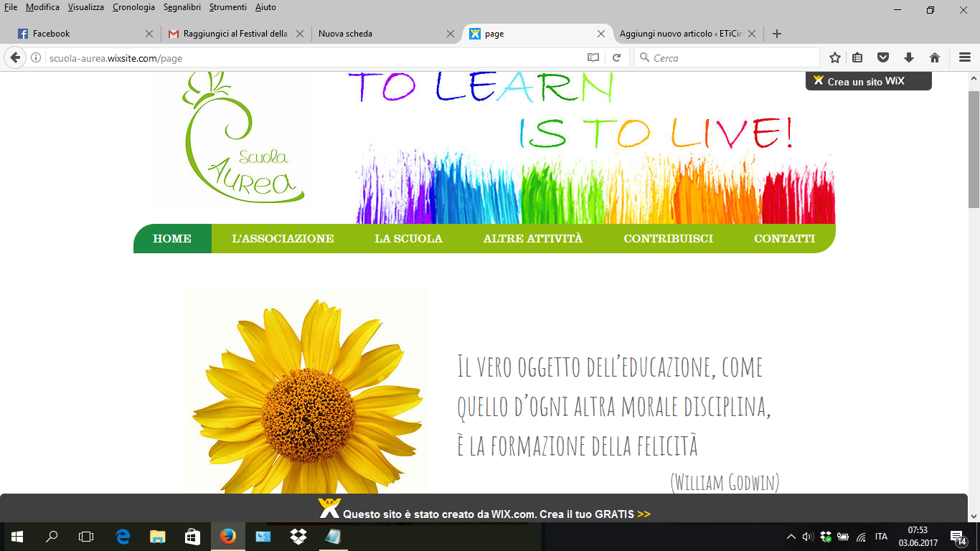Close the Facebook tab
This screenshot has width=980, height=551.
(149, 34)
